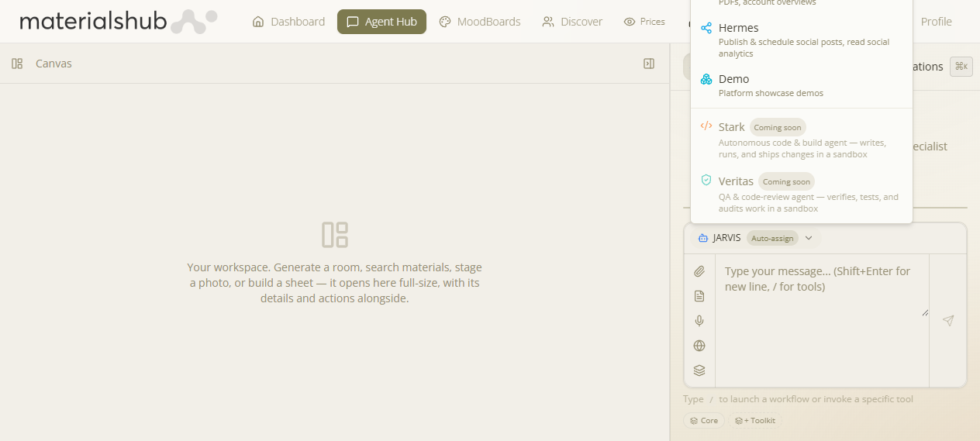Screen dimensions: 980x441
Task: Click the Demo cubes icon
Action: click(x=706, y=79)
